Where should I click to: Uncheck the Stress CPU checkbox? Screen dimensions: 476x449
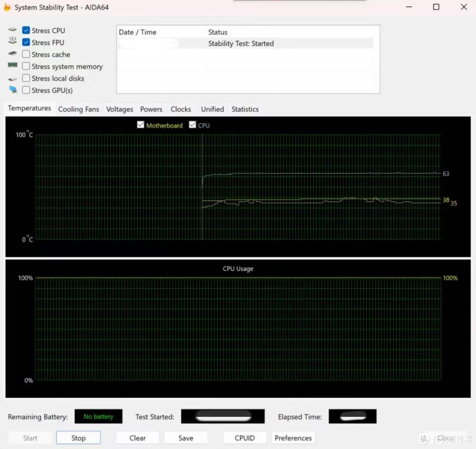[x=26, y=30]
